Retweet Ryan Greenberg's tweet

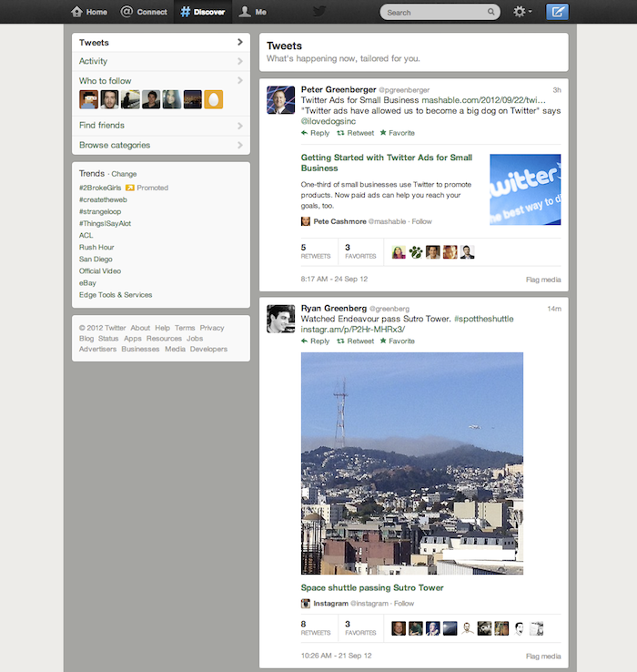point(355,341)
